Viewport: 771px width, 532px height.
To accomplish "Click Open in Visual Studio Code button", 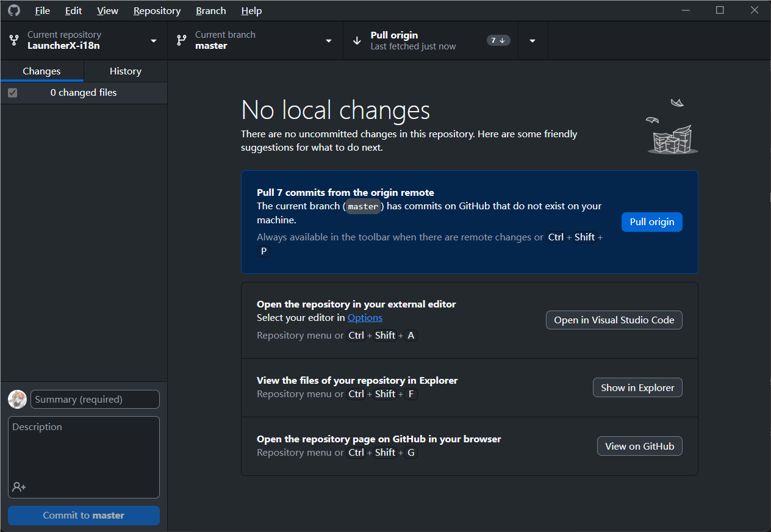I will (x=614, y=320).
